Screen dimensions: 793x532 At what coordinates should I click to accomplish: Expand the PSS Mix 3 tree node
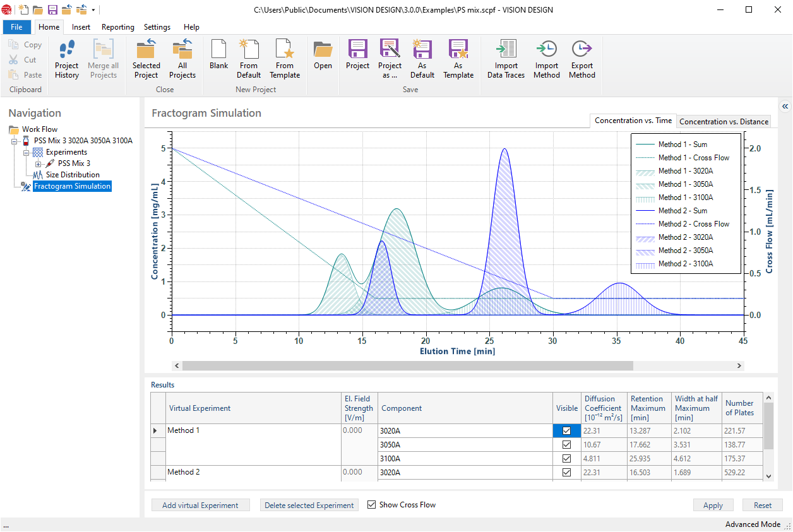click(39, 163)
